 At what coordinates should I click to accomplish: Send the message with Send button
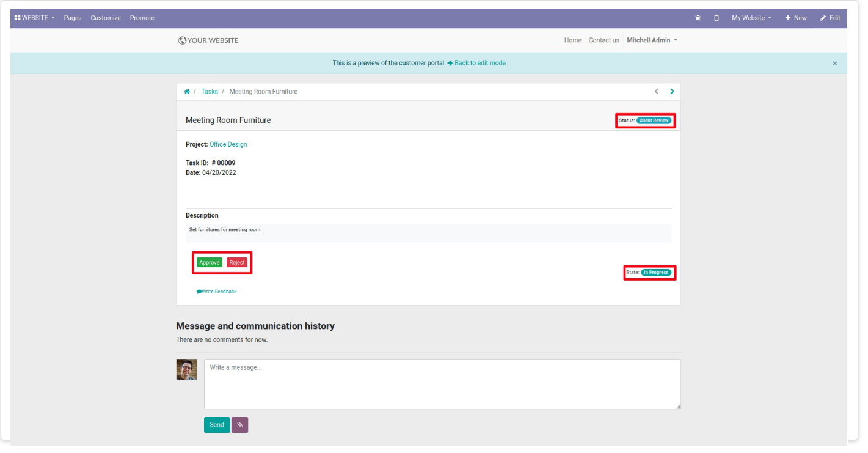pos(217,425)
